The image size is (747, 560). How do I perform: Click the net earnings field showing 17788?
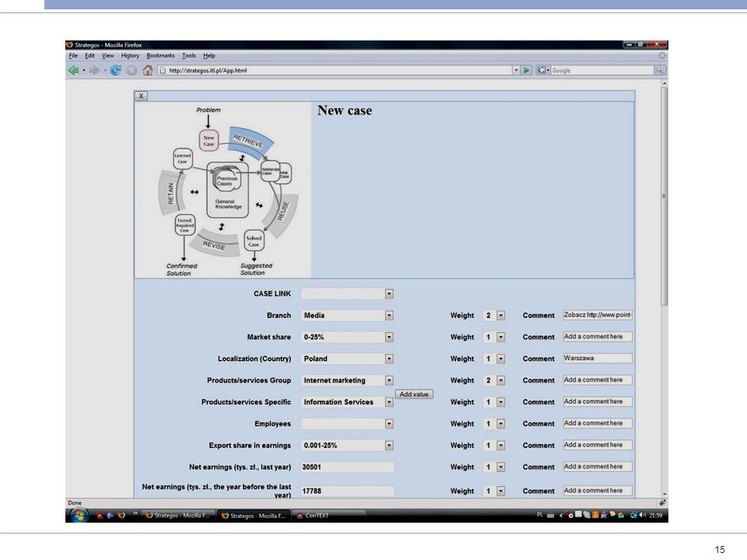click(347, 491)
